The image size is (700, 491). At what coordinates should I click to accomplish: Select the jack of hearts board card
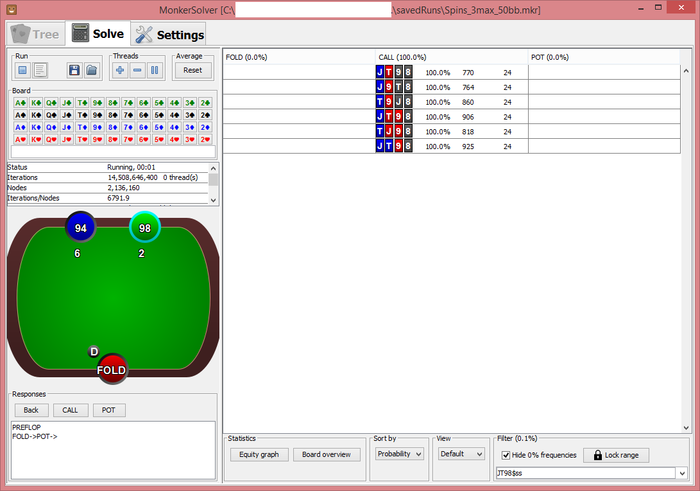[67, 139]
